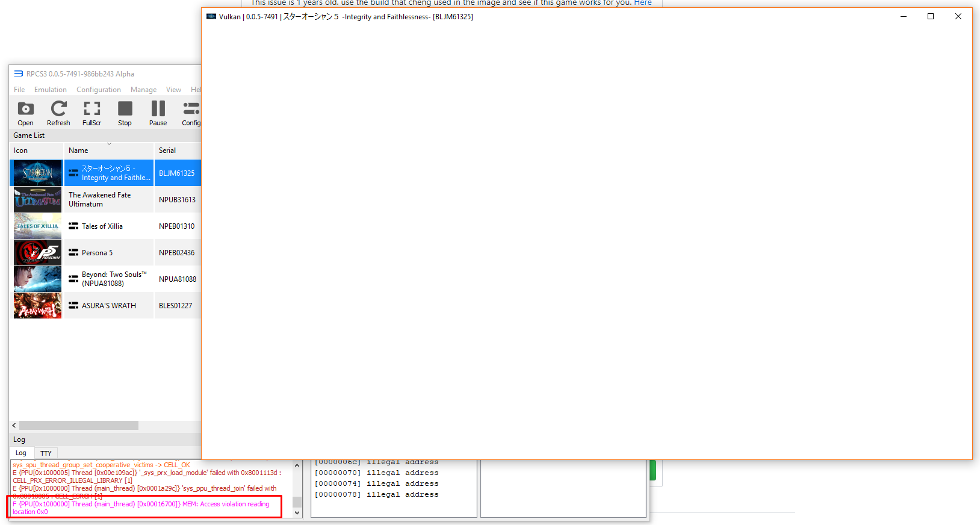Screen dimensions: 980x525
Task: Select serial BLES01227 cell
Action: click(177, 305)
